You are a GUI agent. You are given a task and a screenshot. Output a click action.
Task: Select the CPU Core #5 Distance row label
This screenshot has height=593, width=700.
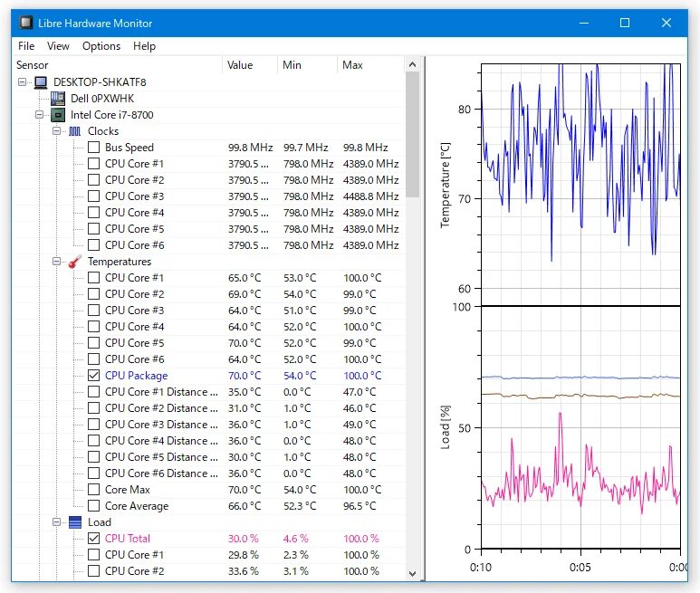161,457
